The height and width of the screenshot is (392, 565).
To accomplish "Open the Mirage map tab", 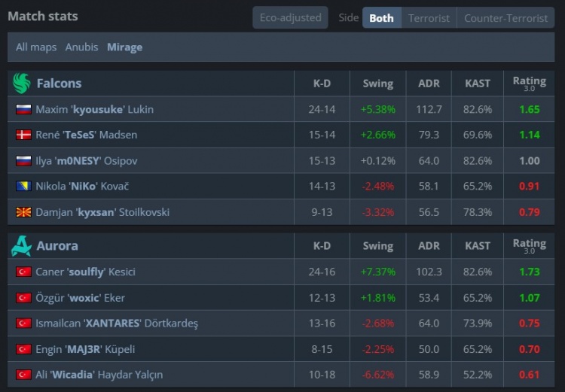I will point(124,47).
